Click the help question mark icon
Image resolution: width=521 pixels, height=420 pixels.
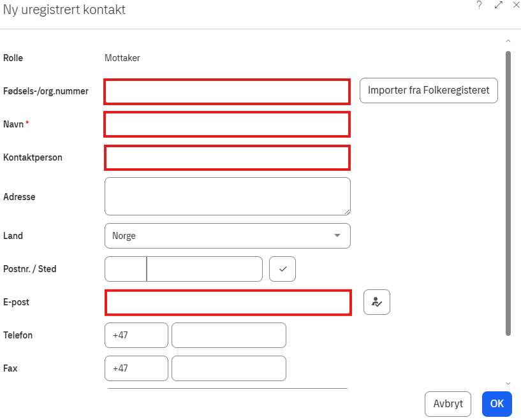(x=479, y=5)
